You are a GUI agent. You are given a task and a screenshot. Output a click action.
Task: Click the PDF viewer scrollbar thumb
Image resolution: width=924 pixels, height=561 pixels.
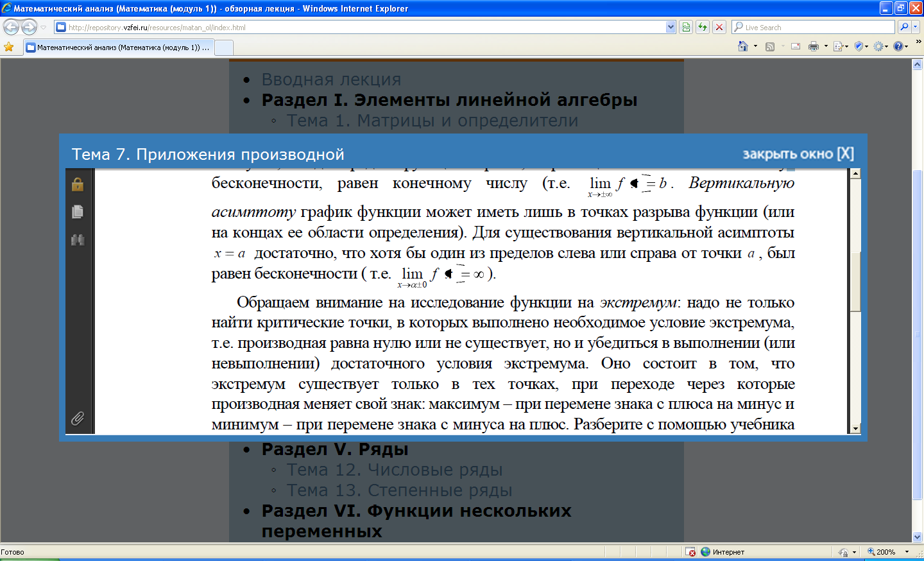pyautogui.click(x=855, y=282)
